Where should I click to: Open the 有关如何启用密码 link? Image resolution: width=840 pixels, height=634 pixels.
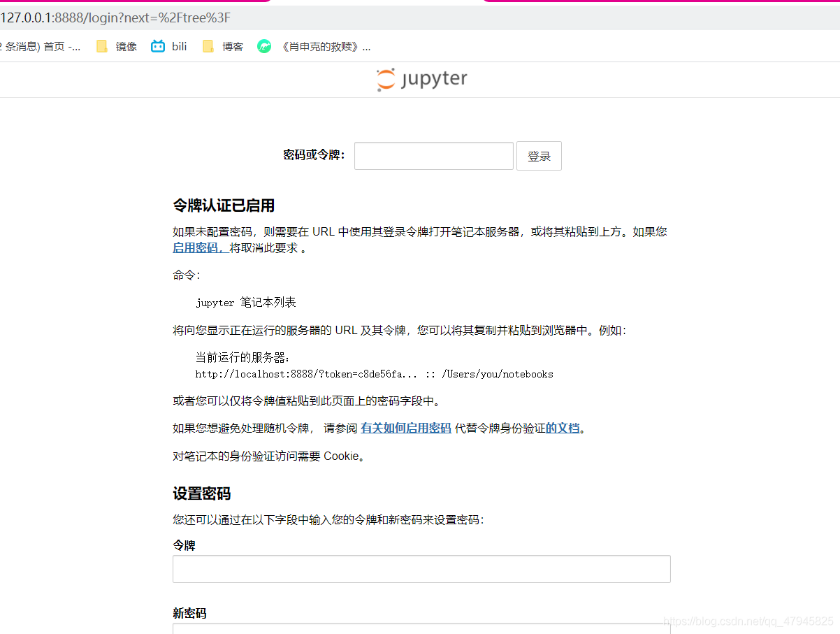[406, 428]
